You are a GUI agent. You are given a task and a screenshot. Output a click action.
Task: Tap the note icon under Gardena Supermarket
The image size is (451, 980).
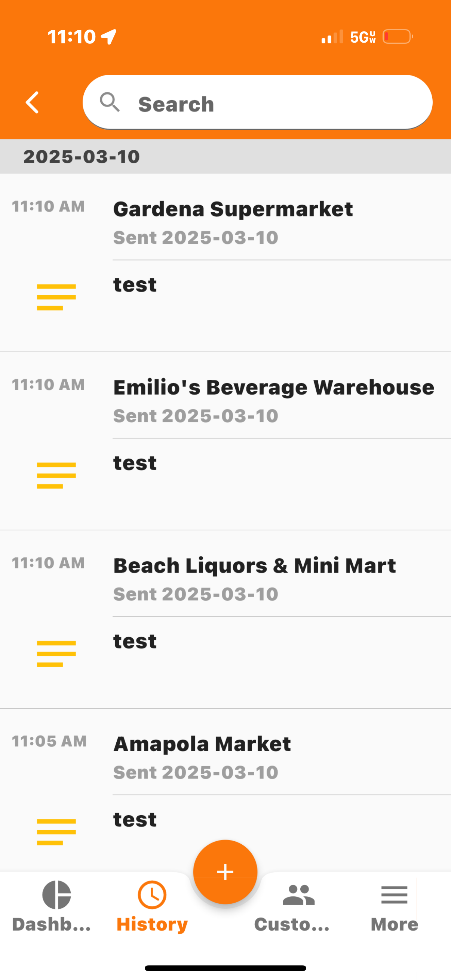click(56, 297)
